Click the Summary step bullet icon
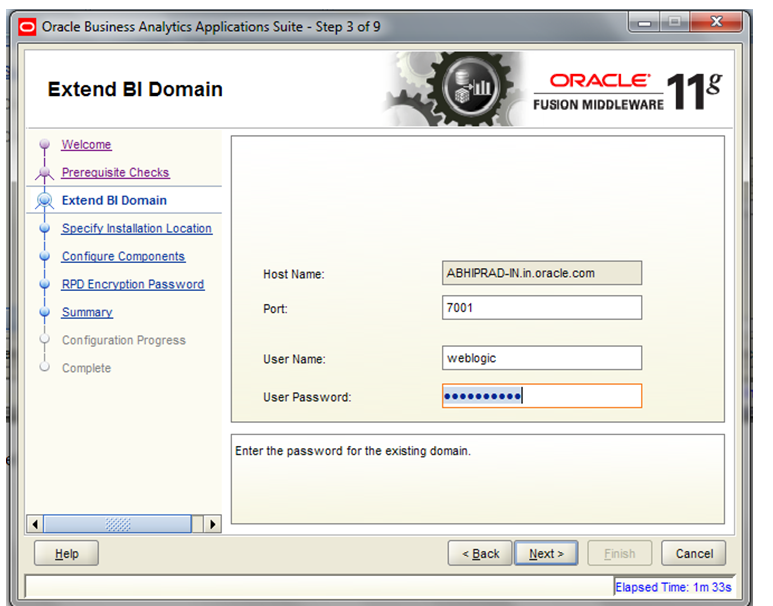 (x=44, y=312)
